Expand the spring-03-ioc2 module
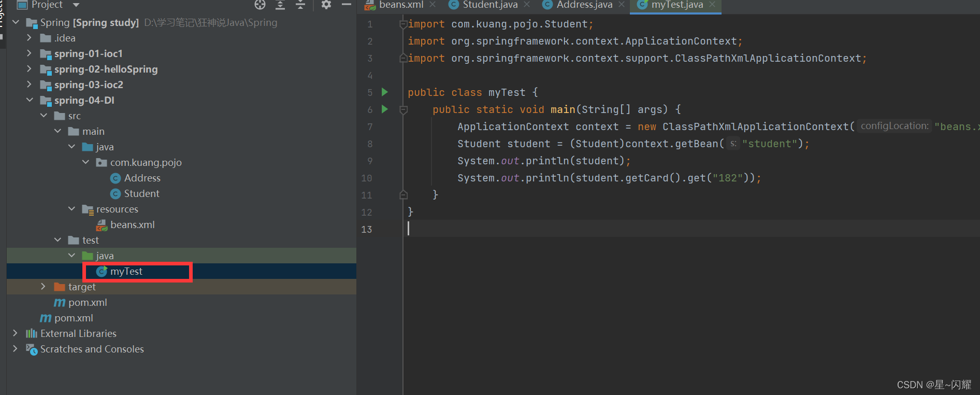 [x=30, y=84]
